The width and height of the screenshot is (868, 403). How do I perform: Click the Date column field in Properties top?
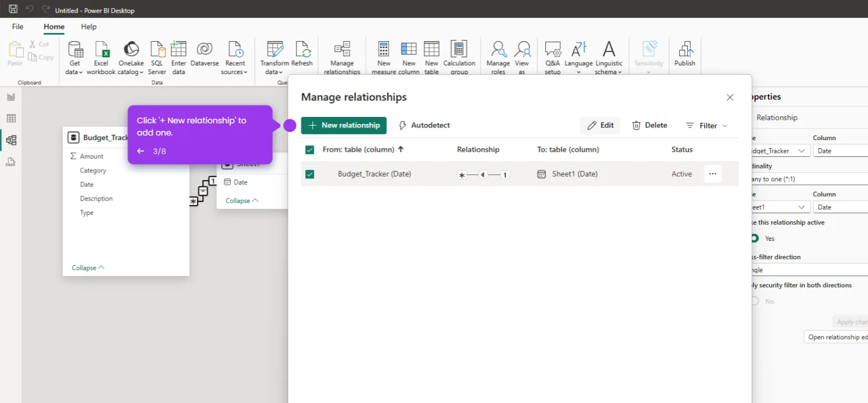coord(840,151)
